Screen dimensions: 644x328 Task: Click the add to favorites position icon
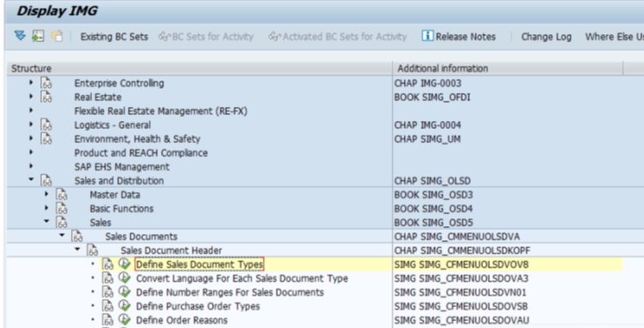39,36
